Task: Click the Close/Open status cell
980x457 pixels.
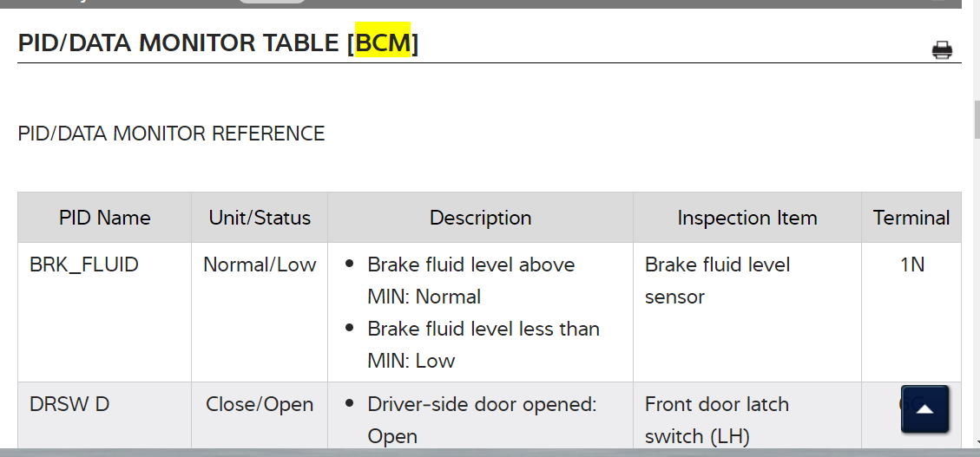Action: pyautogui.click(x=260, y=404)
